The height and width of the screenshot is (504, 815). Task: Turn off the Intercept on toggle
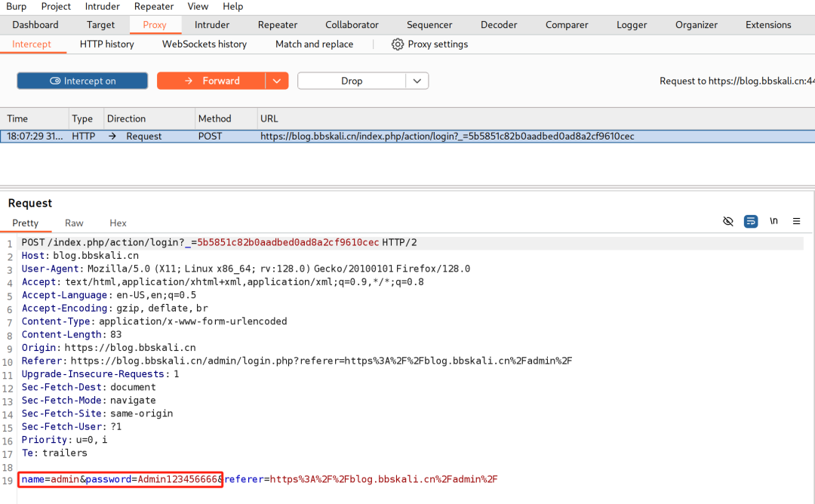point(82,81)
